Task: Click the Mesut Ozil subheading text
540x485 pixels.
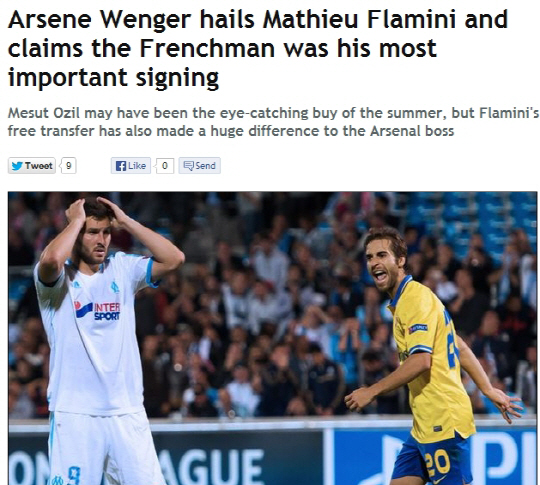Action: (x=273, y=113)
